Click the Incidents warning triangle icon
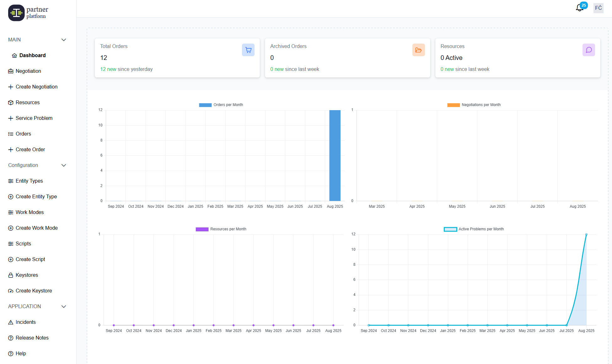 coord(11,322)
